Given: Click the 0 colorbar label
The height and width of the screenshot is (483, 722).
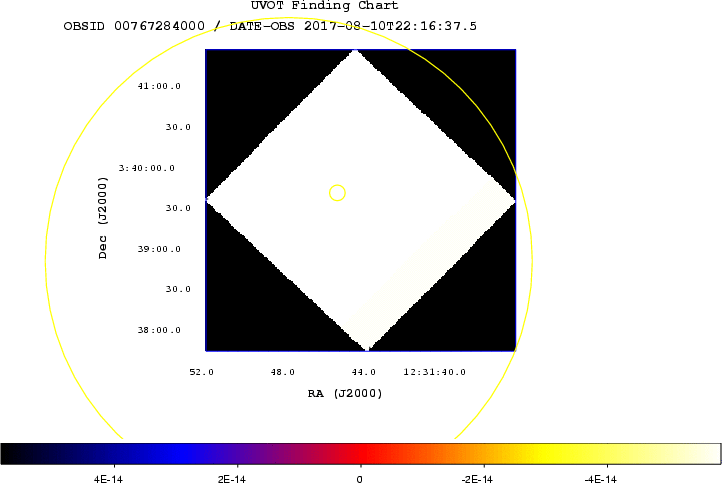Looking at the screenshot, I should [360, 479].
